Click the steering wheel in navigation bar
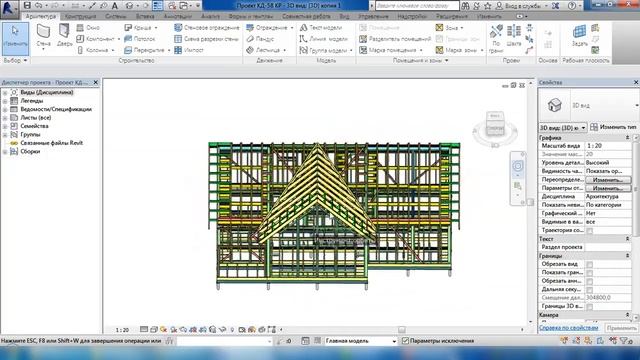The width and height of the screenshot is (640, 360). tap(518, 166)
